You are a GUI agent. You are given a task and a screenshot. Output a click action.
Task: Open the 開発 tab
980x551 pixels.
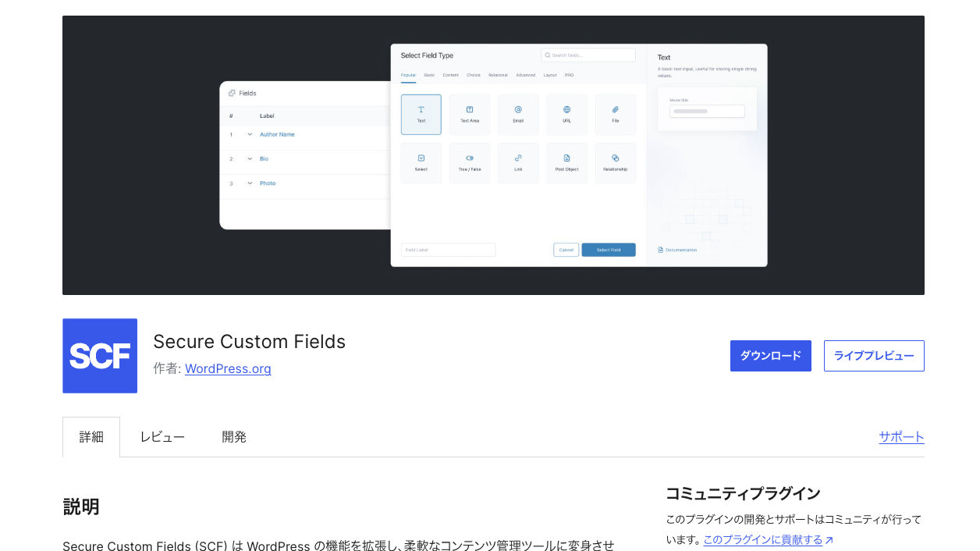point(234,437)
